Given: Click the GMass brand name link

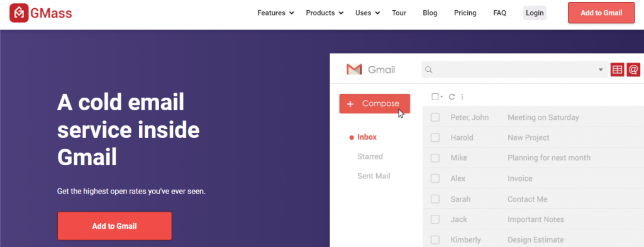Looking at the screenshot, I should pos(52,13).
